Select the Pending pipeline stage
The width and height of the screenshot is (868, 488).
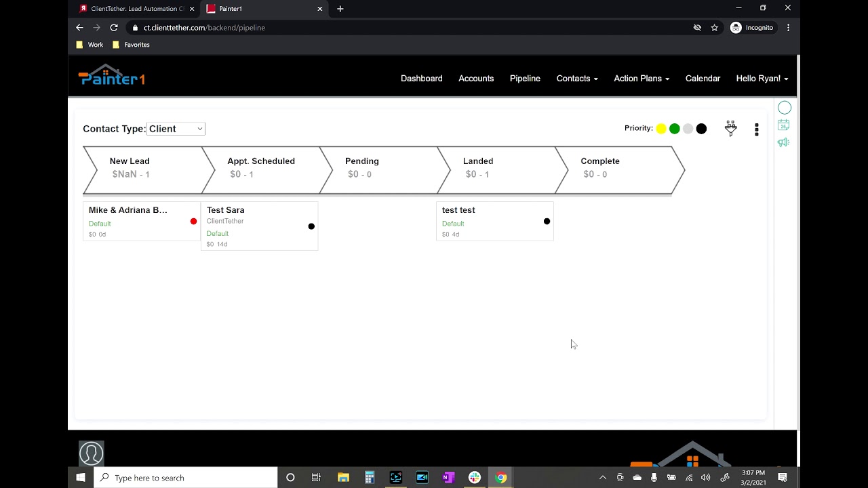click(x=386, y=170)
